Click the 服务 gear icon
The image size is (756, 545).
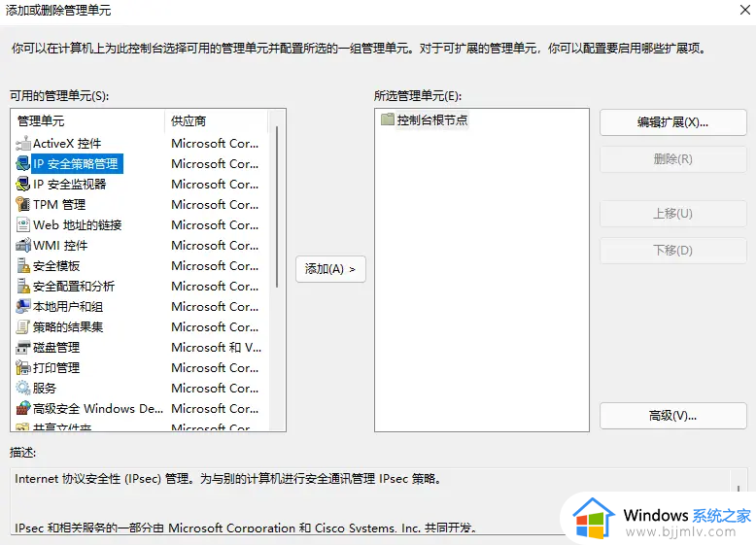[23, 388]
